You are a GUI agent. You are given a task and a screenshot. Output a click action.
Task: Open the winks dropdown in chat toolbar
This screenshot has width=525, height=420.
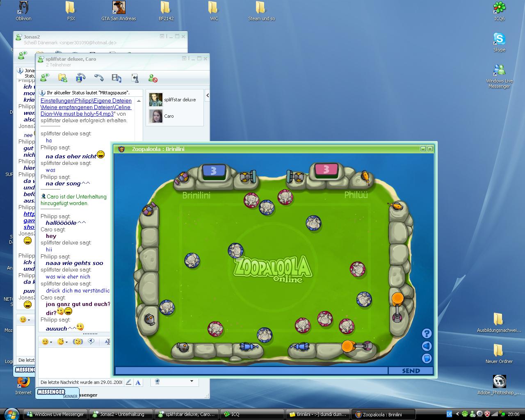click(62, 341)
